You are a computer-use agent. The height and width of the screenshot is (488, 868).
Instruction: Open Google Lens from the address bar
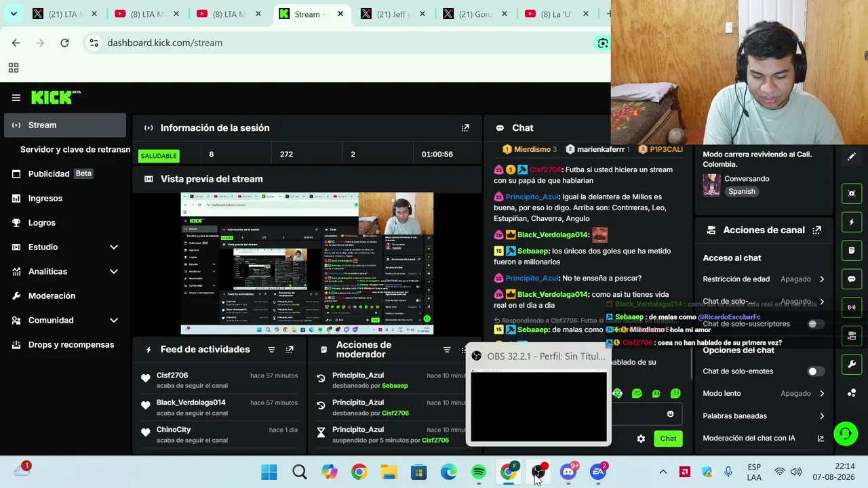coord(602,43)
